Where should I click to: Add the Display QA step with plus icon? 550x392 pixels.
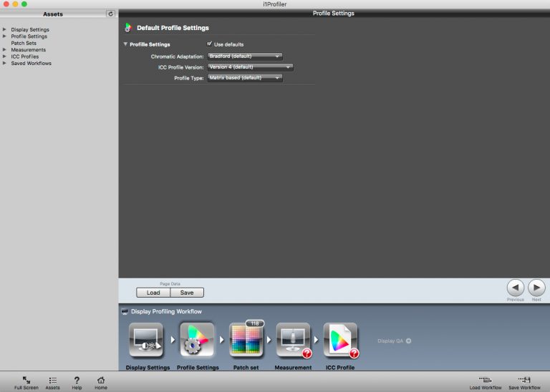[409, 341]
